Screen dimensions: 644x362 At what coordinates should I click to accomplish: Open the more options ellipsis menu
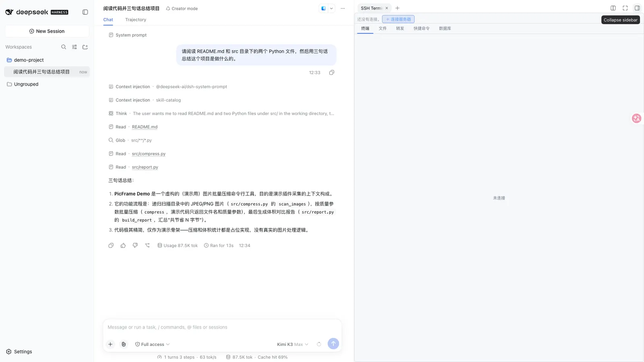343,8
